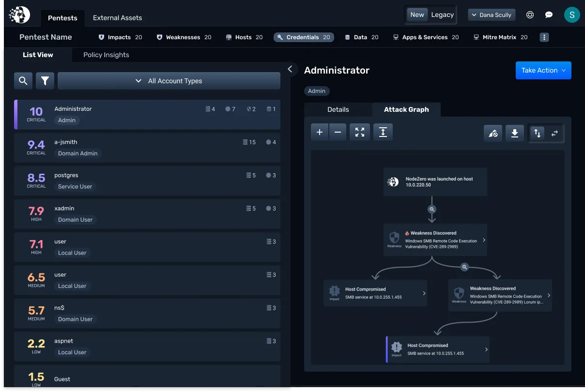
Task: Open the globe language icon
Action: (x=530, y=15)
